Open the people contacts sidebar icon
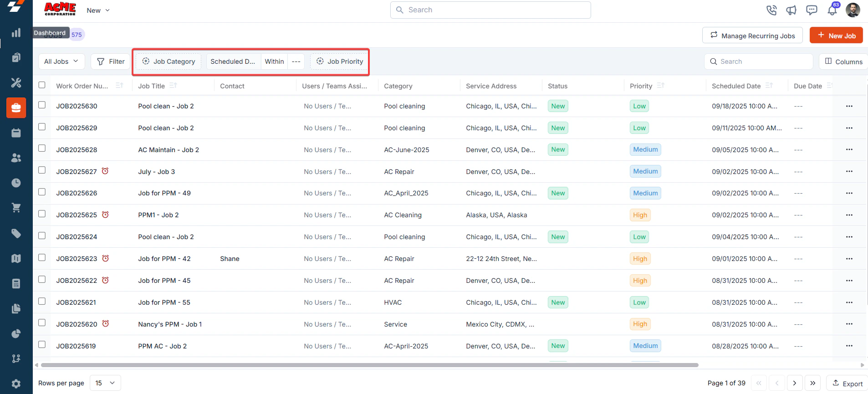This screenshot has height=394, width=868. (16, 158)
